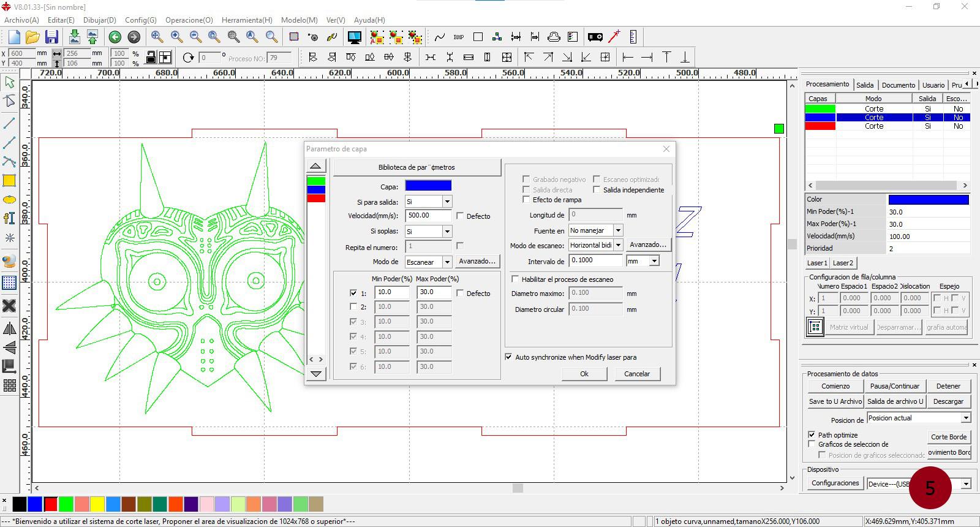
Task: Enable Graficos de seleccion de checkbox
Action: coord(812,444)
